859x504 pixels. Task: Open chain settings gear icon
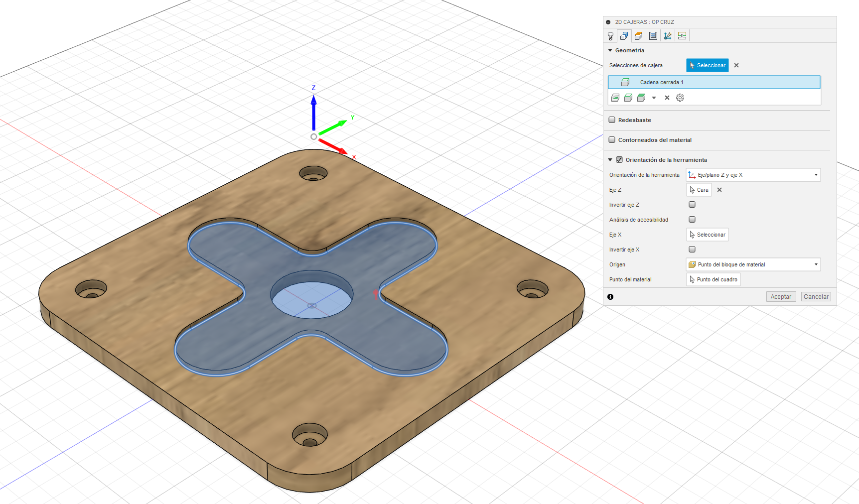click(680, 98)
